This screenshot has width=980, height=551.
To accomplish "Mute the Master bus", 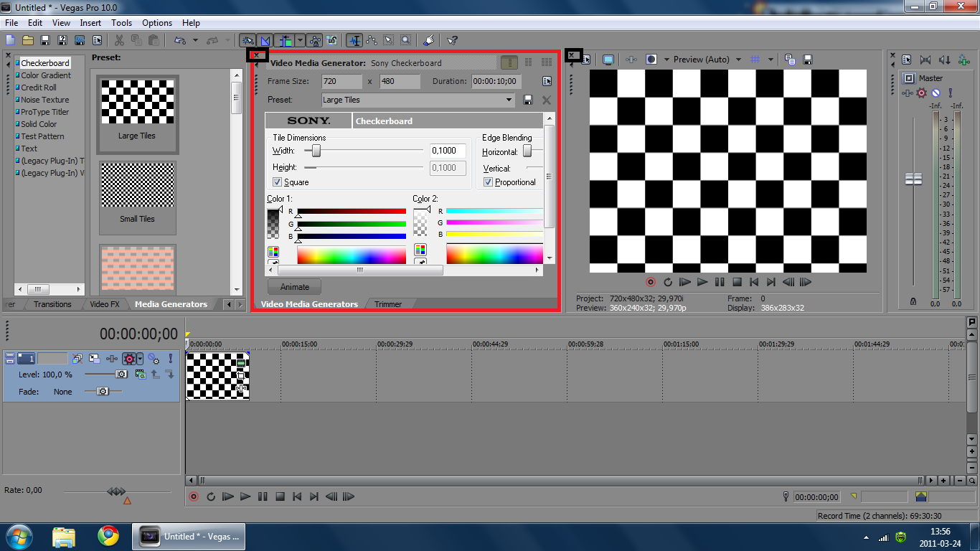I will 936,93.
